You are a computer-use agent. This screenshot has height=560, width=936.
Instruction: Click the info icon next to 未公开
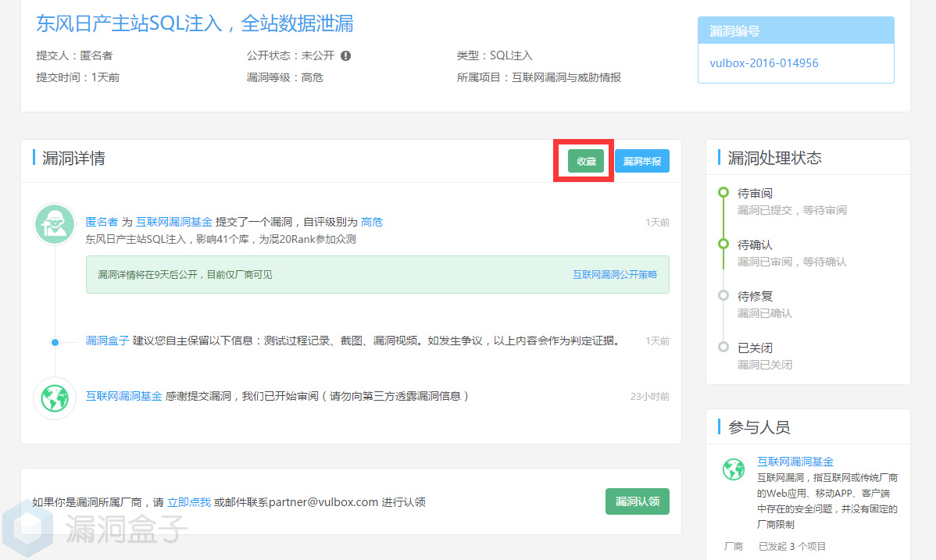(345, 55)
